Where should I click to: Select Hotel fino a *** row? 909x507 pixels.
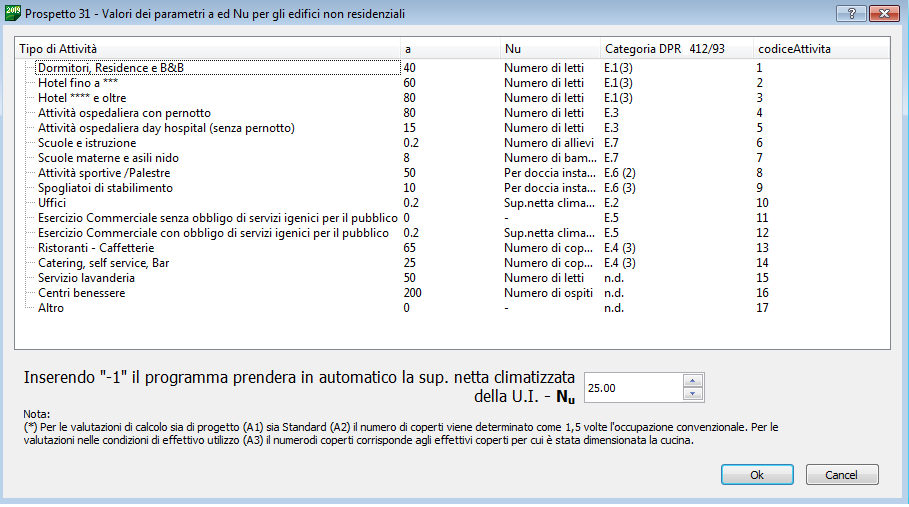pos(78,83)
